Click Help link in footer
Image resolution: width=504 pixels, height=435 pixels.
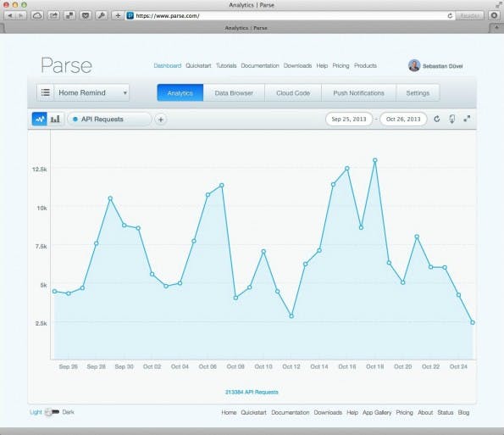click(352, 412)
